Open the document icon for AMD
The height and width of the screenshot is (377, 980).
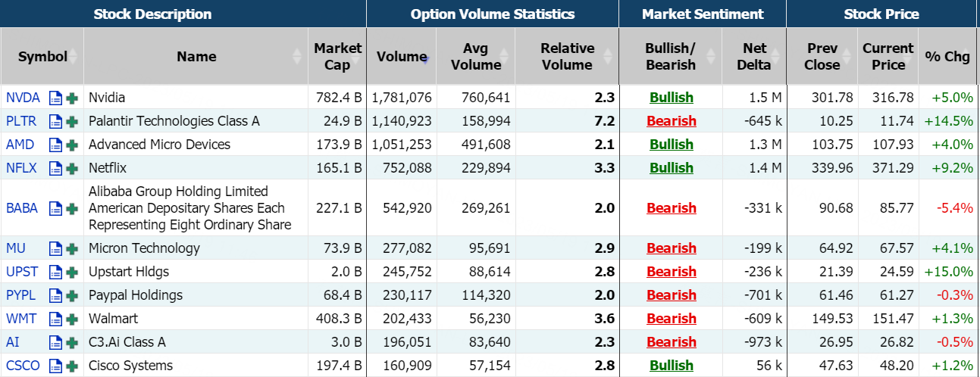click(55, 145)
